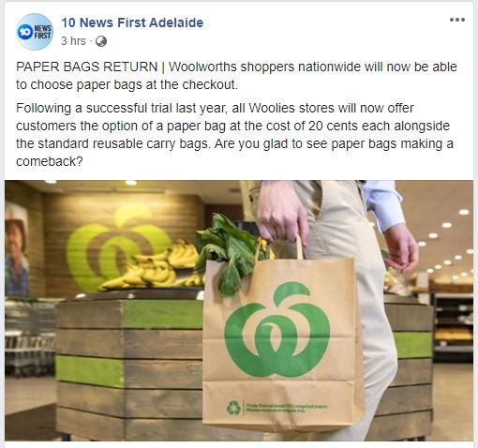Screen dimensions: 478x448
Task: Click the bakery shelves at the right edge
Action: click(453, 328)
